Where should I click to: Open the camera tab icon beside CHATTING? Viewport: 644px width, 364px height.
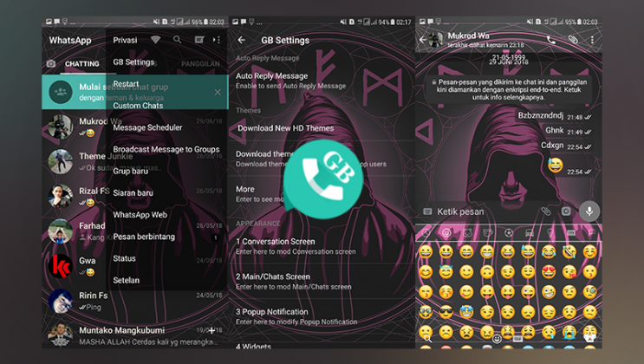coord(51,63)
